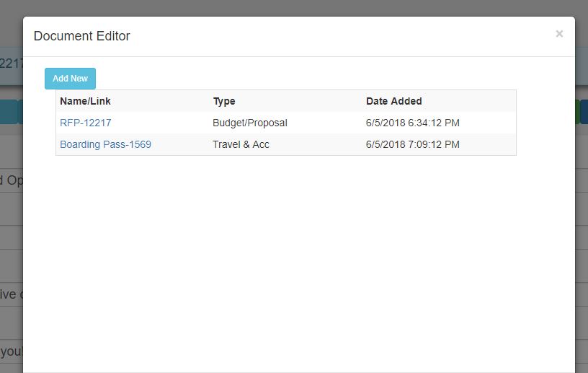Open the RFP-12217 document link
This screenshot has width=588, height=373.
tap(86, 123)
